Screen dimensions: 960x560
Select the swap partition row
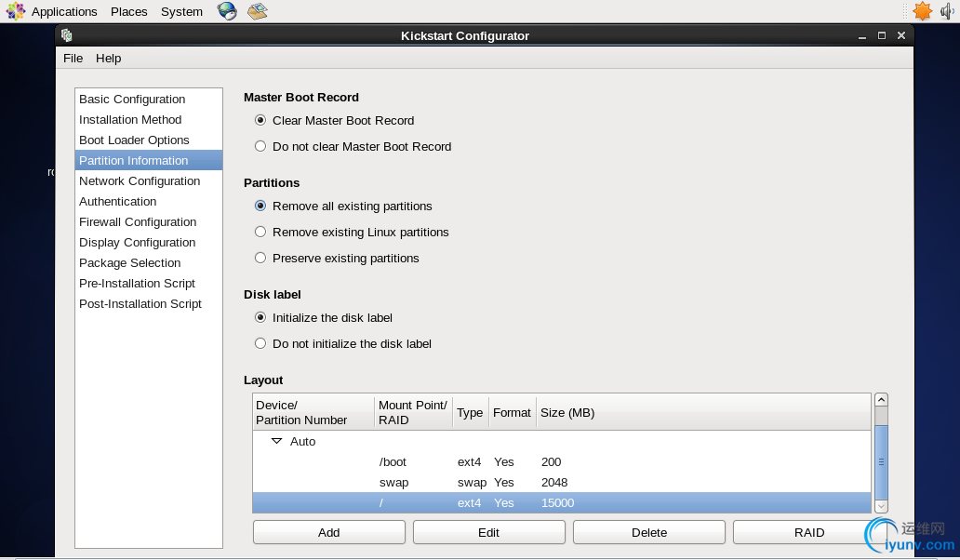562,482
